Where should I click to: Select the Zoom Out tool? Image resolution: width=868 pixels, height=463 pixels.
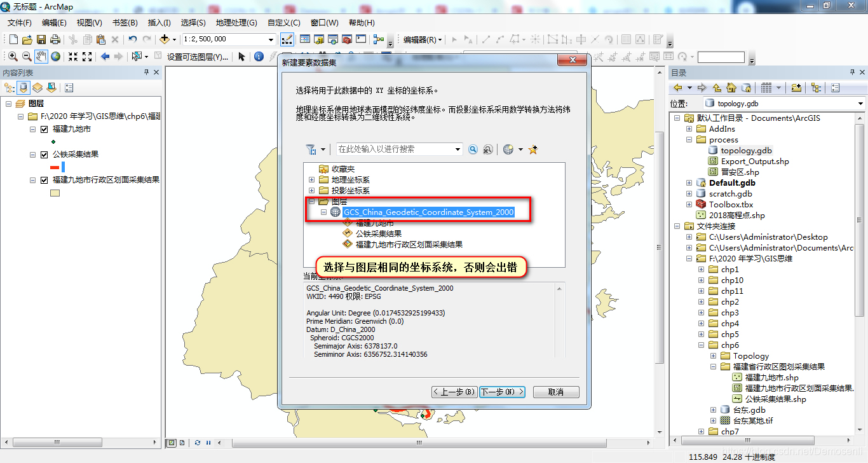[27, 57]
